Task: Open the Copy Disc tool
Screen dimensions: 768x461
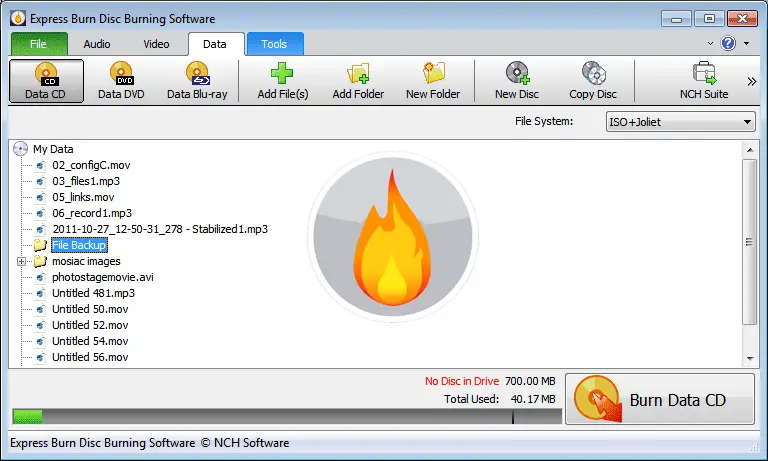Action: click(x=593, y=81)
